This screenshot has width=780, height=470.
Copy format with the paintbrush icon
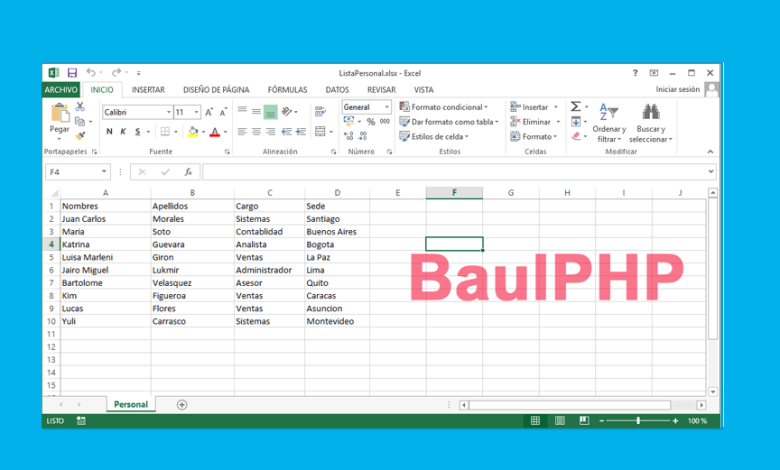pyautogui.click(x=80, y=135)
